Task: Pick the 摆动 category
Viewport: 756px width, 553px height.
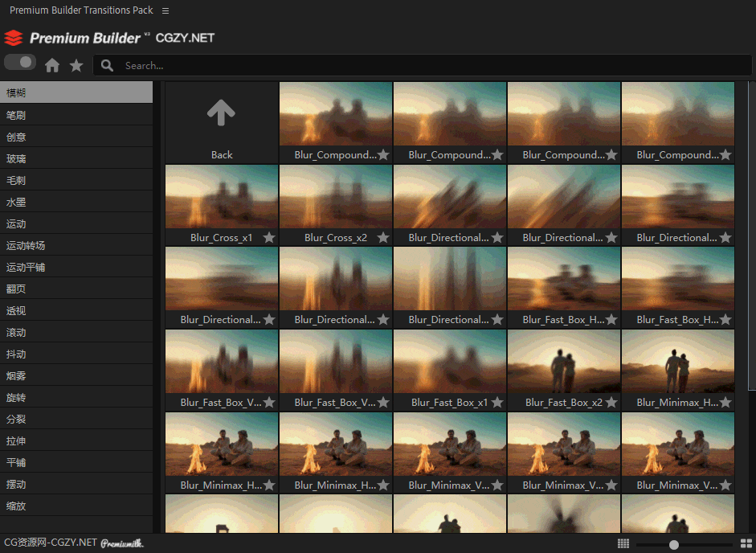Action: [76, 484]
